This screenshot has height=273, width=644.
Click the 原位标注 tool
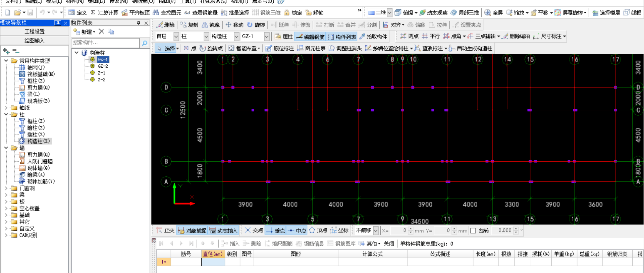(279, 48)
